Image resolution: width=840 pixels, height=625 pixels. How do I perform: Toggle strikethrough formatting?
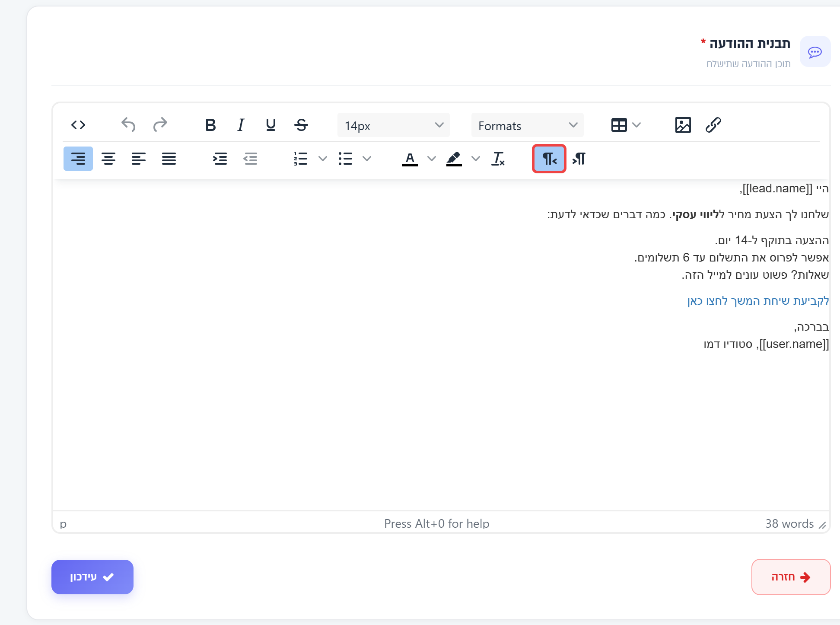click(301, 125)
